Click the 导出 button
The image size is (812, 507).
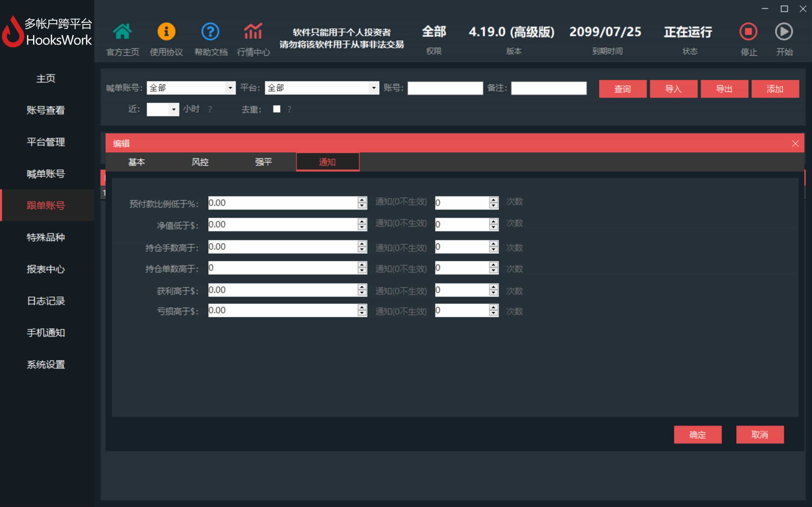724,89
